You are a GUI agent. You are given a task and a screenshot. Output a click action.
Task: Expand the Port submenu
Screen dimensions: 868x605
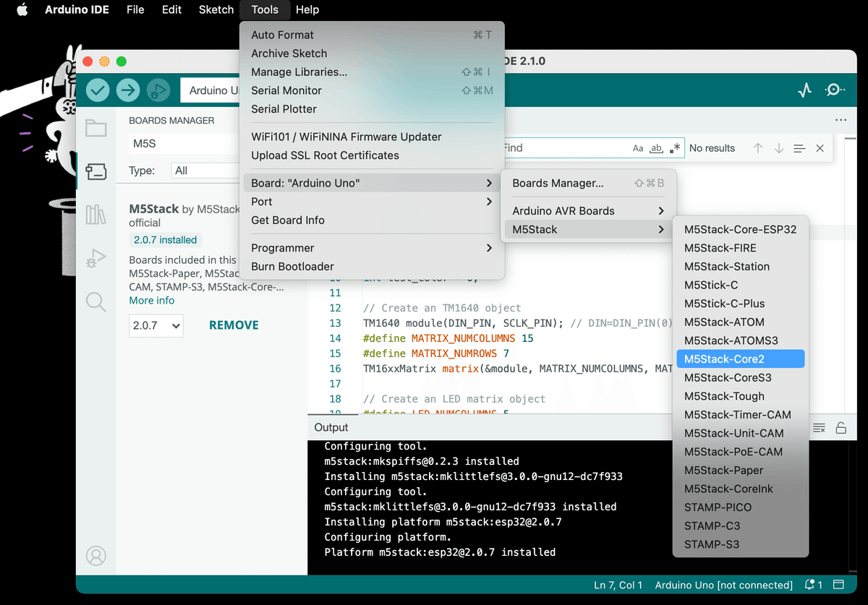(372, 202)
